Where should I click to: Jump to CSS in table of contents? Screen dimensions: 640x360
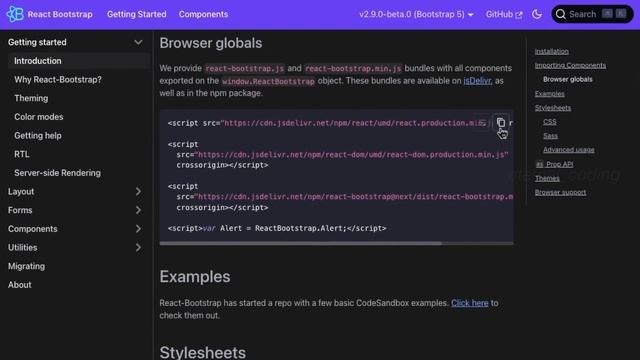pos(549,122)
